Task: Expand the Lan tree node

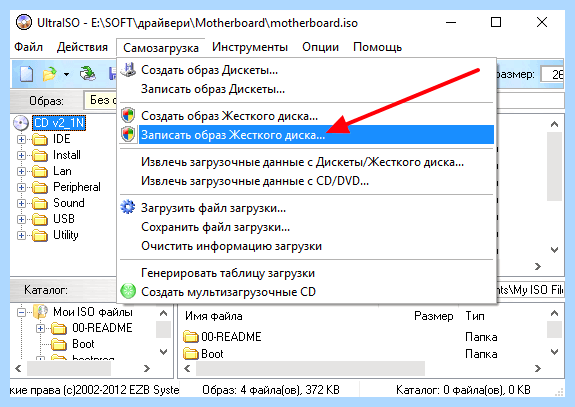Action: (21, 171)
